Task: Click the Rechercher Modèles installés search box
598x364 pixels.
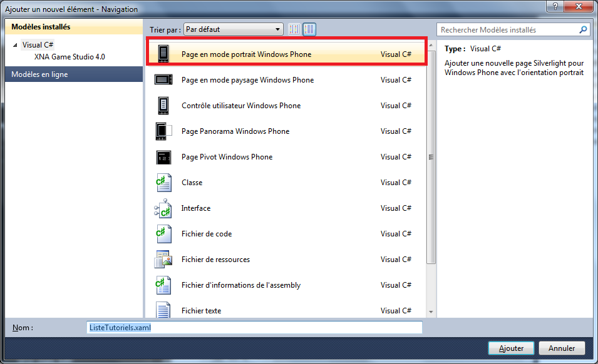Action: [x=513, y=29]
